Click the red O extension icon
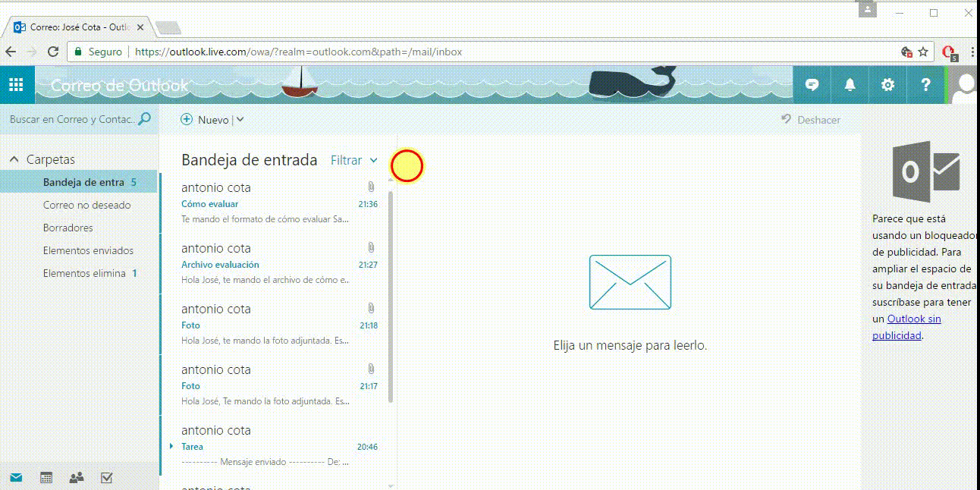980x490 pixels. click(948, 52)
